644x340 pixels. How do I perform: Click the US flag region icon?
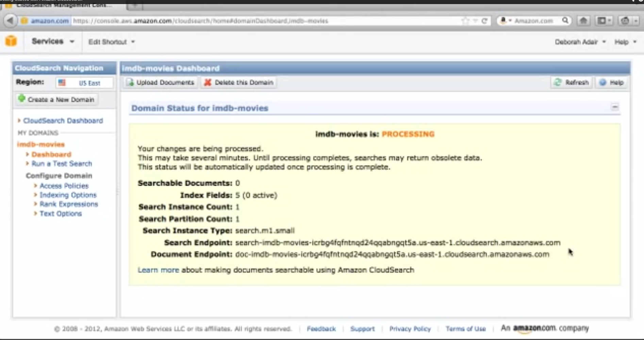click(x=62, y=82)
